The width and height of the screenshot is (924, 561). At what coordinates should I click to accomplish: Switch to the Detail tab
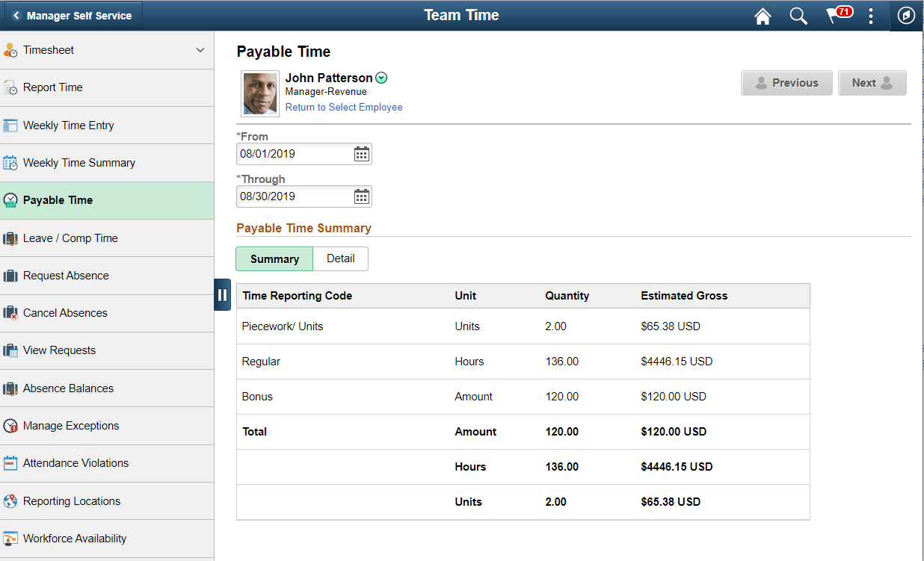point(341,258)
